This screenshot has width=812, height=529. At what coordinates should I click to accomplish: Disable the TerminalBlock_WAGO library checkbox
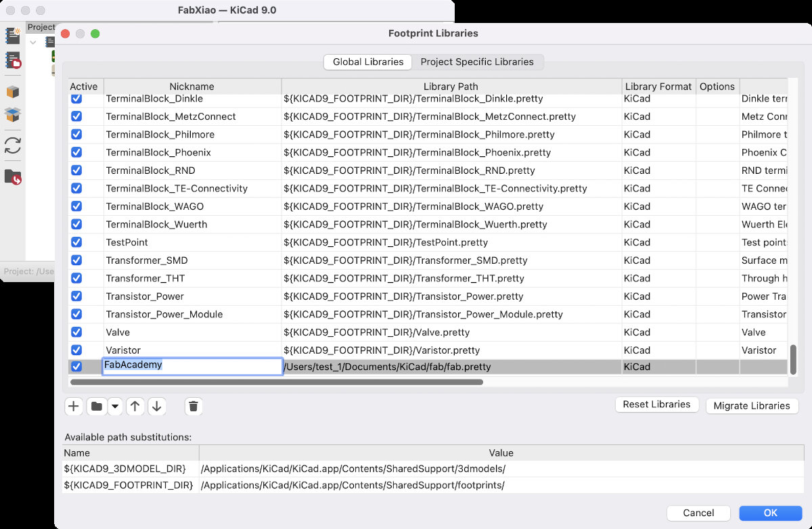pos(76,206)
